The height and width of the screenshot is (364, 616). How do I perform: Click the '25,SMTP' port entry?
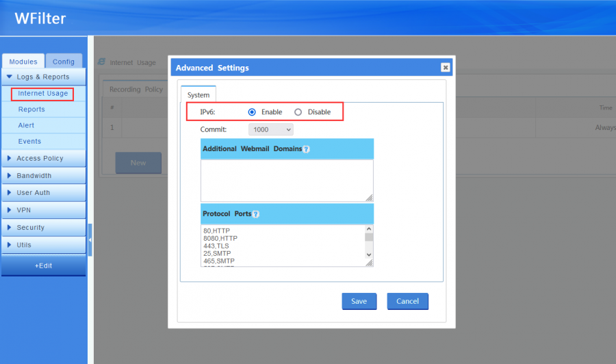click(x=217, y=253)
